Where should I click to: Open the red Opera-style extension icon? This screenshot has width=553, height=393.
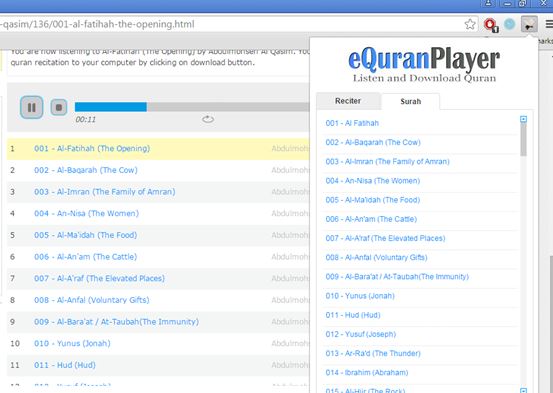click(x=491, y=25)
